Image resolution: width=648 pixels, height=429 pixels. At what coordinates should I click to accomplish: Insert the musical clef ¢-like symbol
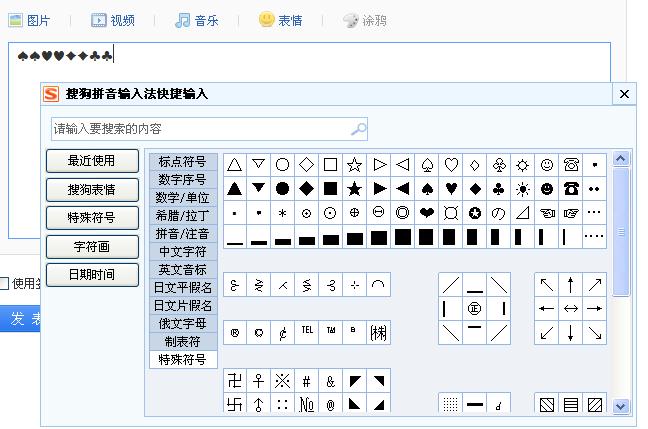click(283, 333)
